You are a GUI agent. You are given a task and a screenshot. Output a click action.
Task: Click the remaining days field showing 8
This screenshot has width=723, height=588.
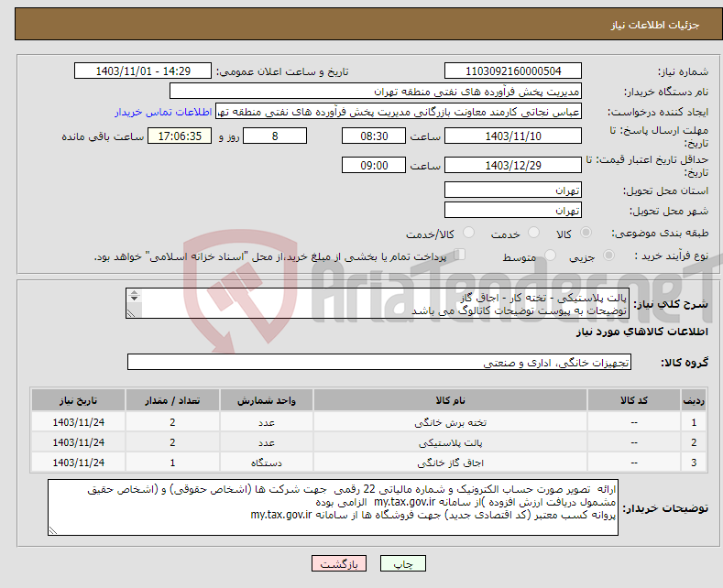click(275, 136)
